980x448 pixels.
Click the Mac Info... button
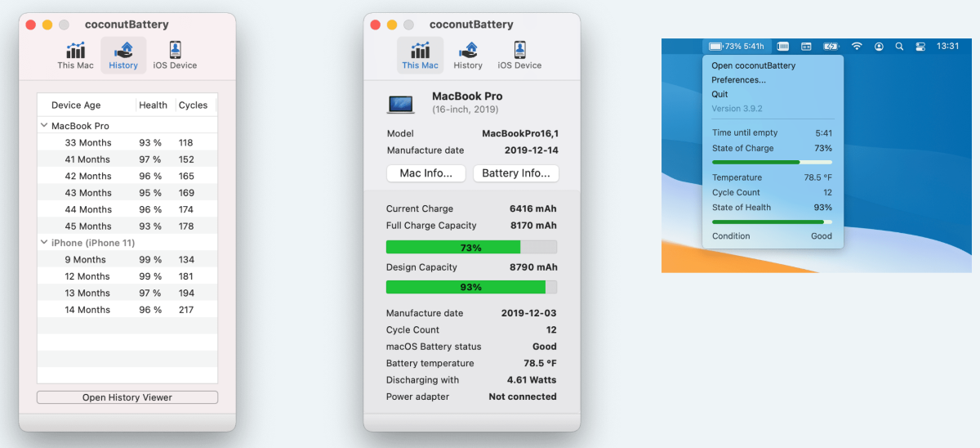point(425,173)
